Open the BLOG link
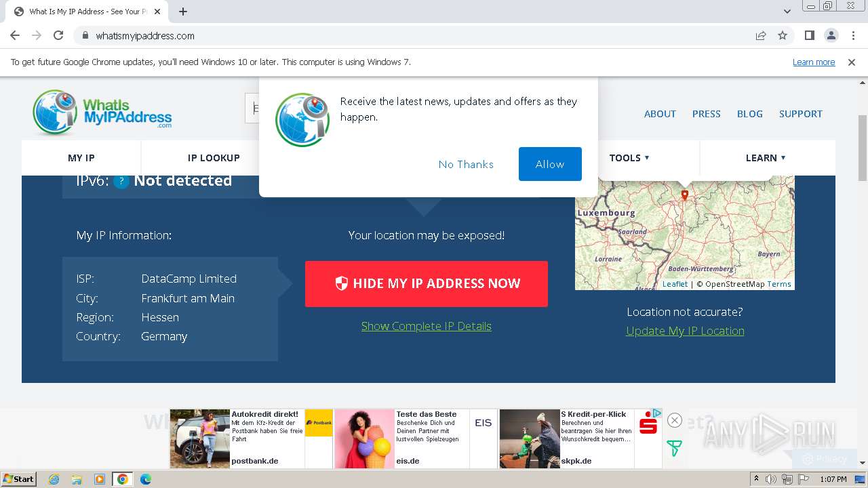Viewport: 868px width, 488px height. click(750, 114)
